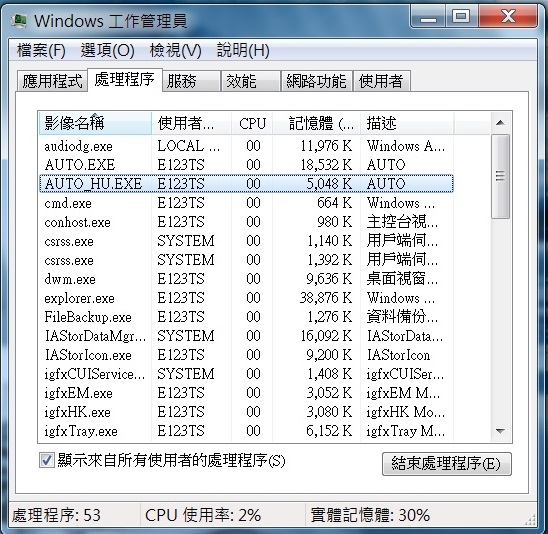The width and height of the screenshot is (548, 534).
Task: Open the 檔案(F) menu
Action: tap(41, 50)
